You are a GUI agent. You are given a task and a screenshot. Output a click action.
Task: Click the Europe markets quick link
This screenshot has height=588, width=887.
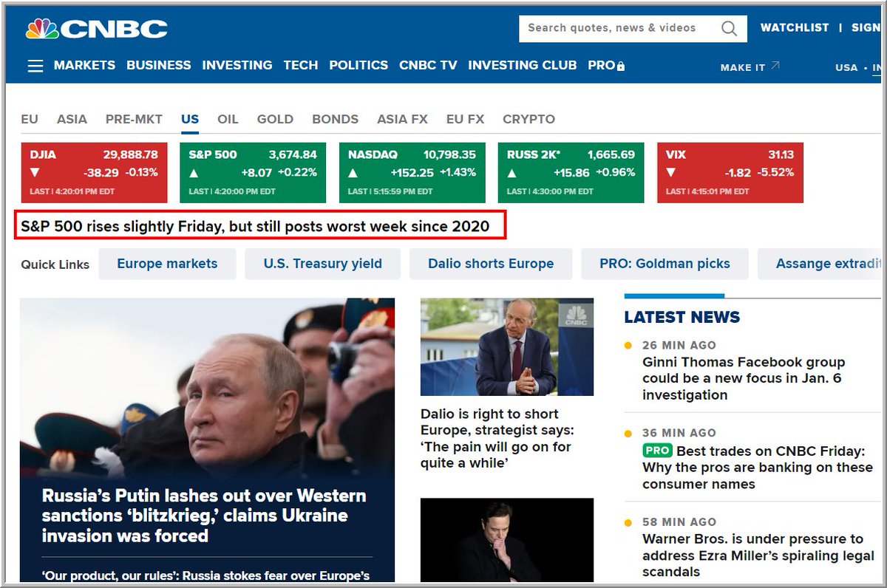[167, 264]
